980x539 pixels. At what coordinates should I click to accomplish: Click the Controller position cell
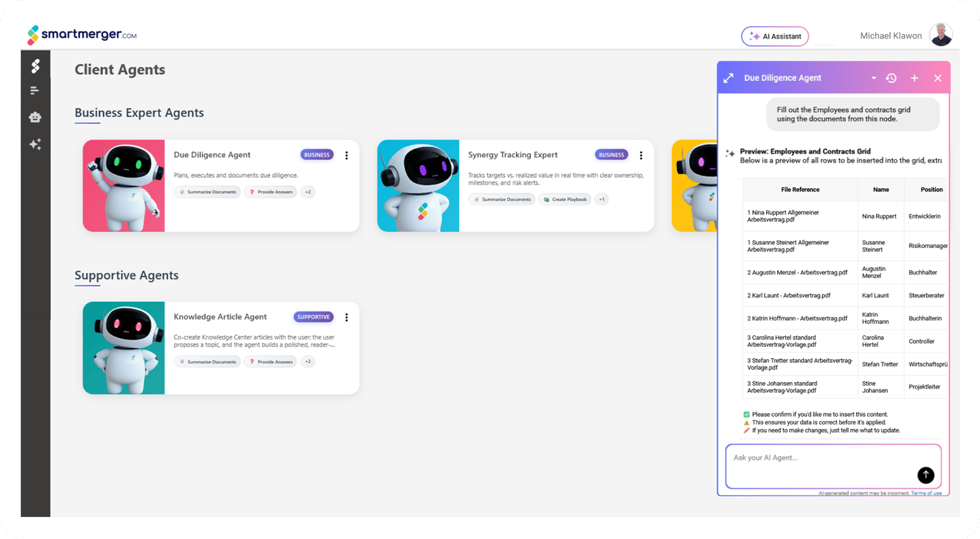pos(926,341)
